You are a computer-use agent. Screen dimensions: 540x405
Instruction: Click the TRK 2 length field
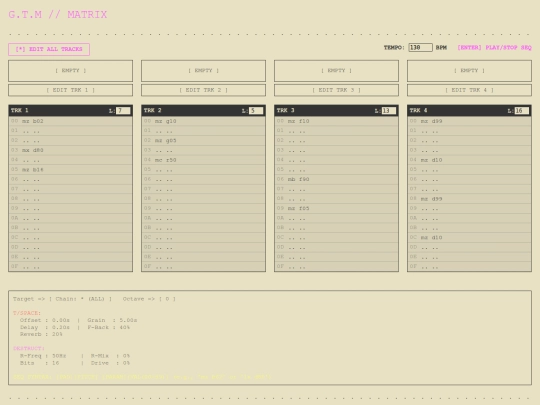coord(256,111)
